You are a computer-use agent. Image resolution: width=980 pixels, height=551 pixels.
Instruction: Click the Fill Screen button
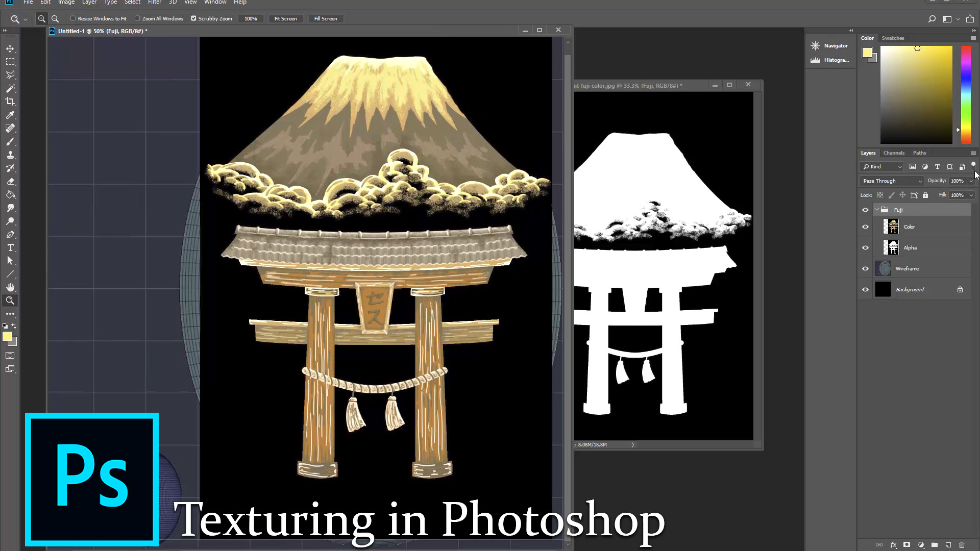[x=326, y=18]
